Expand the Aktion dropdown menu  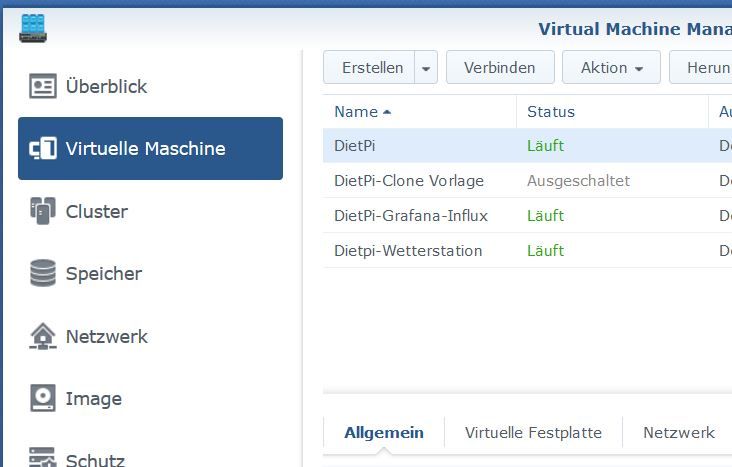coord(611,68)
